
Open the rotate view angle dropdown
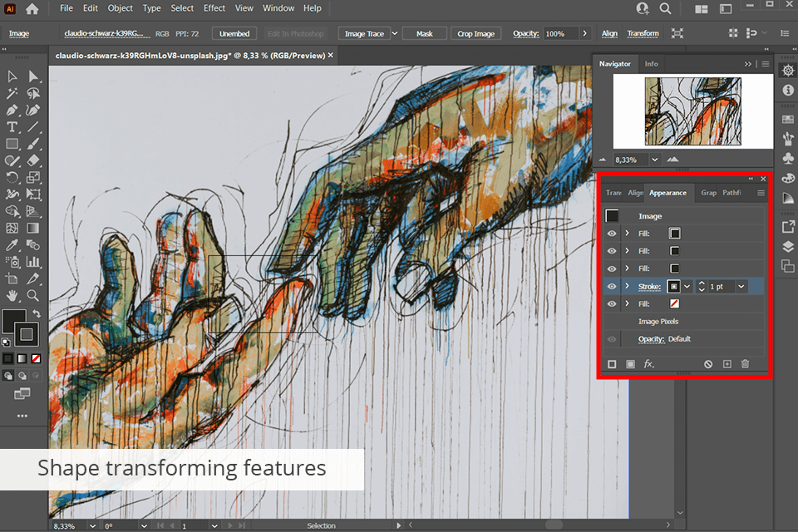(x=144, y=526)
